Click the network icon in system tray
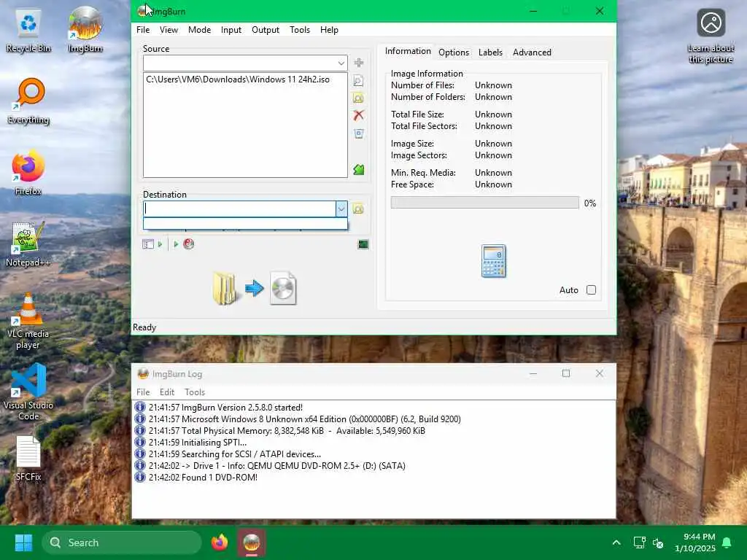 pos(639,542)
